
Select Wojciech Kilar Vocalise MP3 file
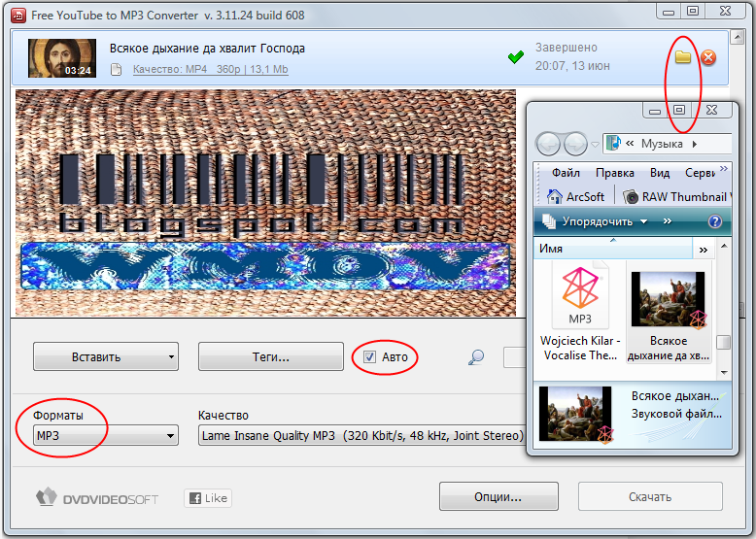pyautogui.click(x=580, y=312)
